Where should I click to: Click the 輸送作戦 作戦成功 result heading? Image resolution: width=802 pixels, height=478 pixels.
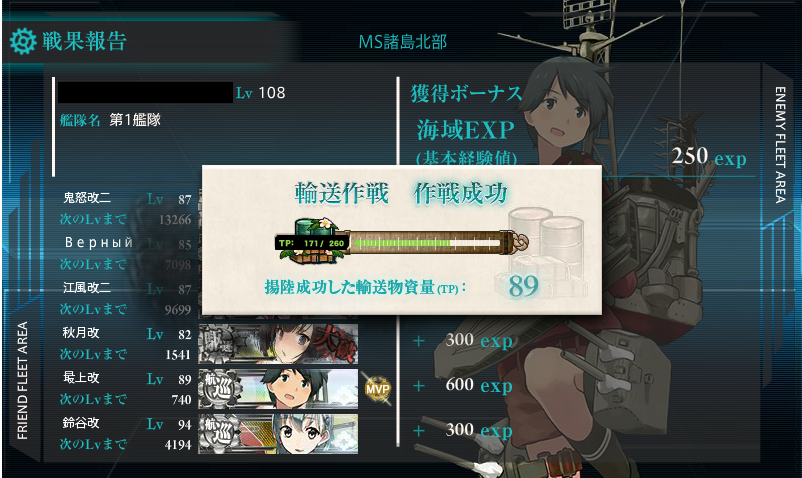click(402, 193)
